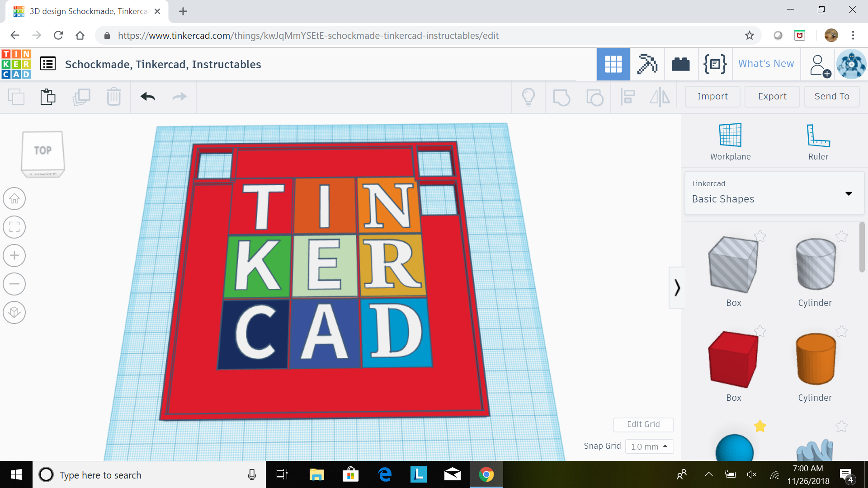
Task: Open File Explorer from taskbar
Action: click(x=316, y=474)
